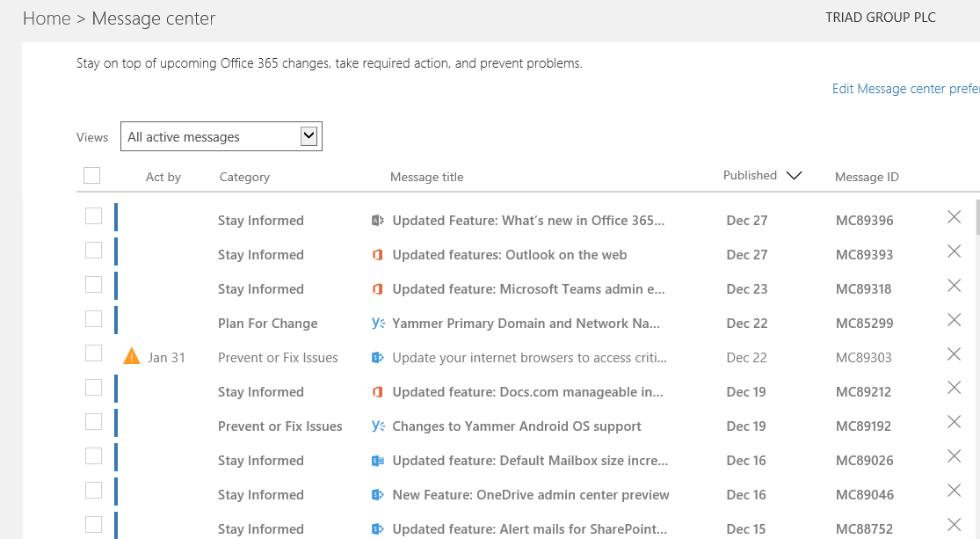
Task: Open message 'Updated features: Outlook on the web'
Action: [510, 255]
